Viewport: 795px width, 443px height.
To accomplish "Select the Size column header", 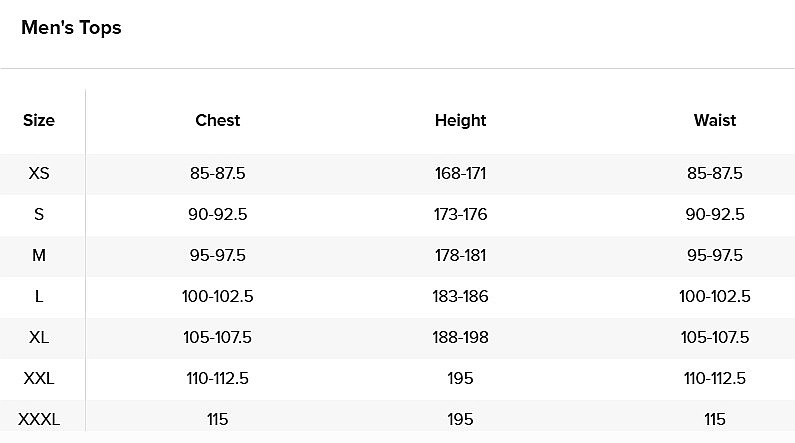I will pyautogui.click(x=39, y=120).
